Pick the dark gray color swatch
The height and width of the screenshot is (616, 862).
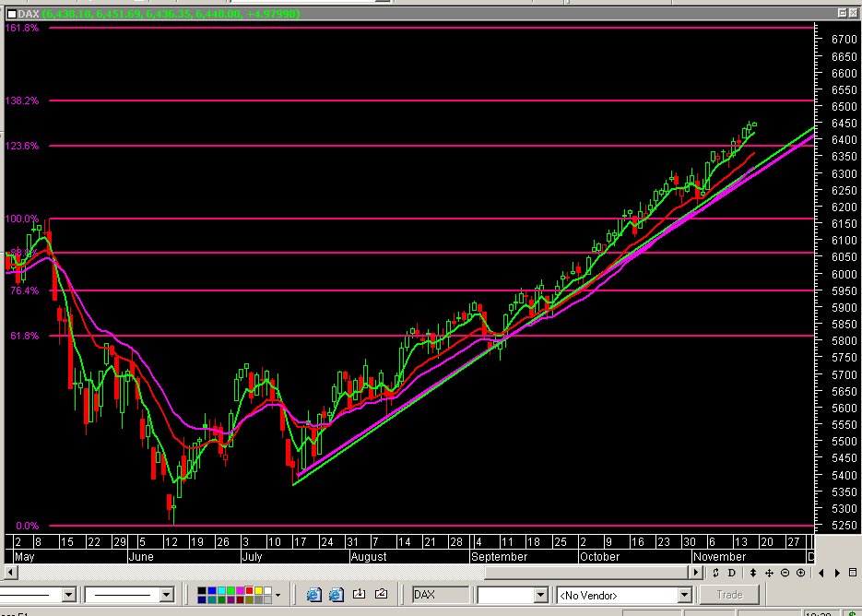258,599
